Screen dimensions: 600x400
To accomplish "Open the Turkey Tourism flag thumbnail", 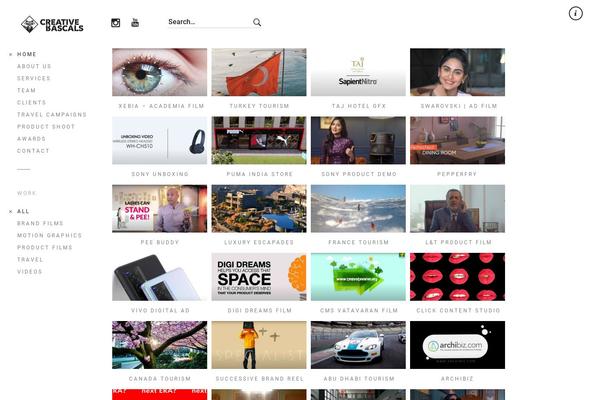I will (x=259, y=72).
